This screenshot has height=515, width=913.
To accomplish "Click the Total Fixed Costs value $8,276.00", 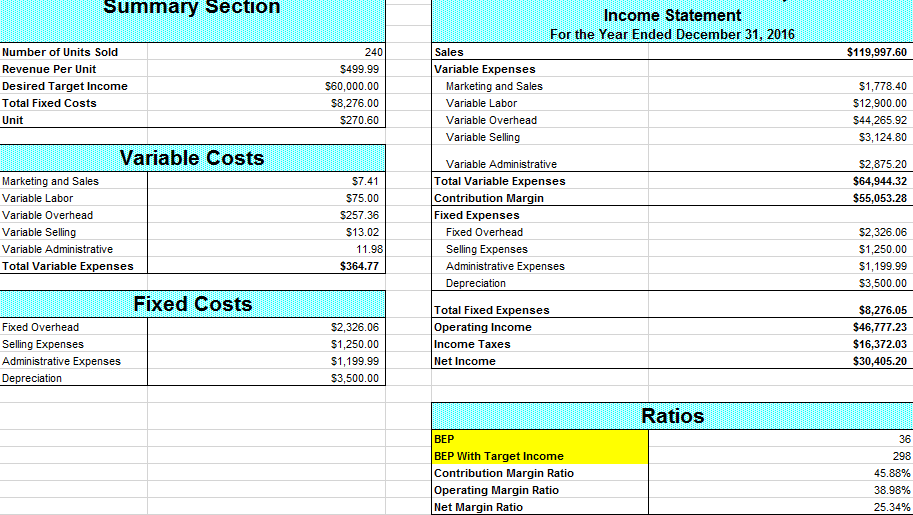I will tap(355, 103).
